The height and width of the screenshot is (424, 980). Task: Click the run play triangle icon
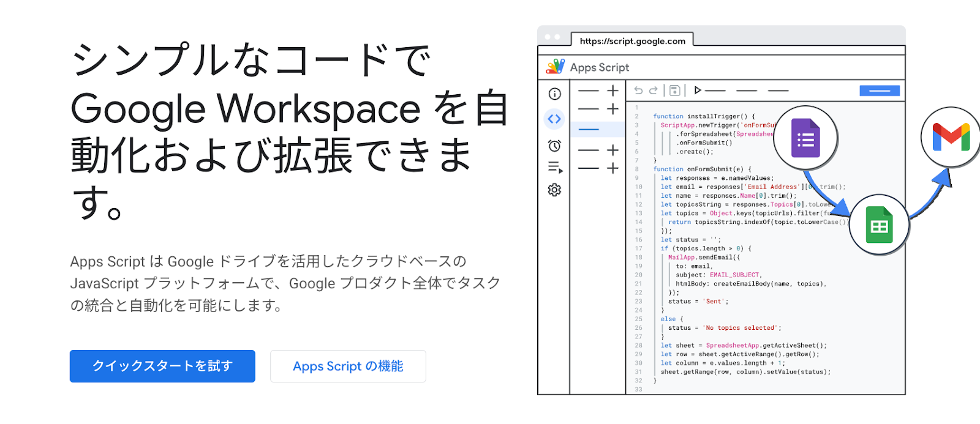[697, 91]
